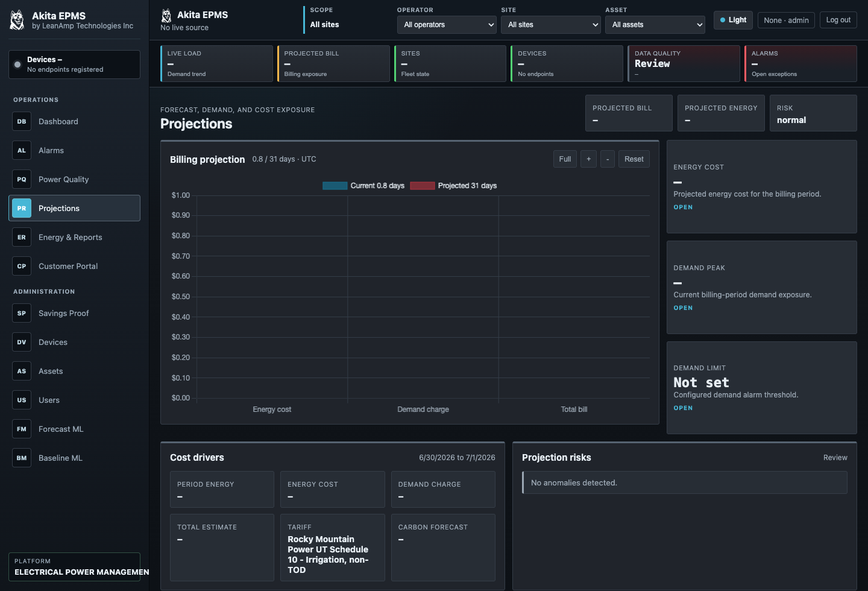The image size is (868, 591).
Task: Select Energy & Reports menu item
Action: point(75,237)
